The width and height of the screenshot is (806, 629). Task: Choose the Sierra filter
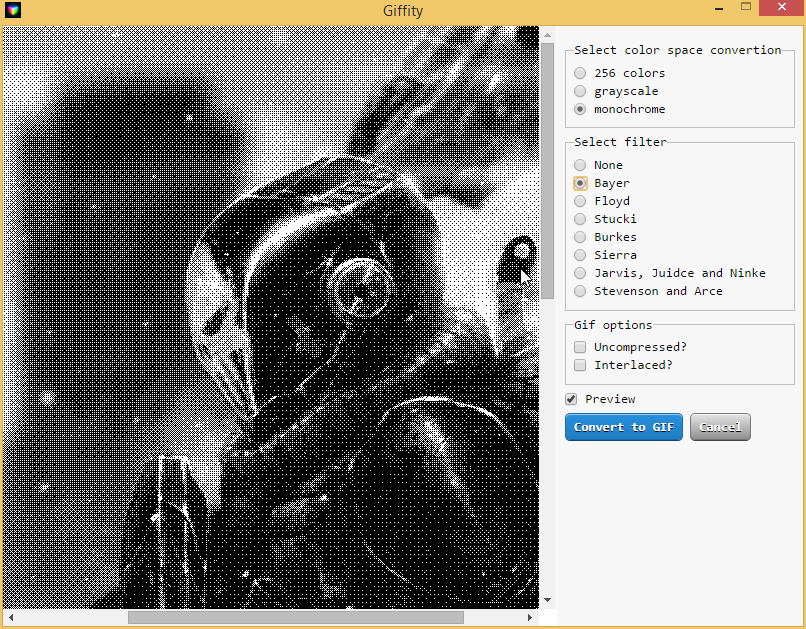click(x=580, y=255)
